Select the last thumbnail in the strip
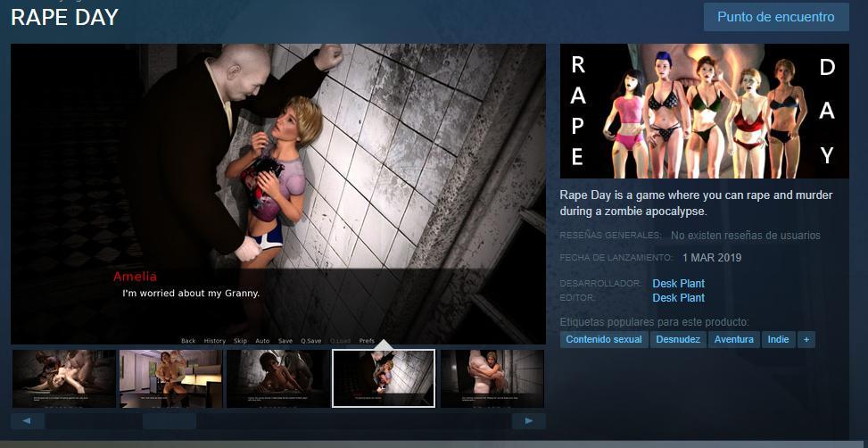Image resolution: width=868 pixels, height=448 pixels. 492,378
